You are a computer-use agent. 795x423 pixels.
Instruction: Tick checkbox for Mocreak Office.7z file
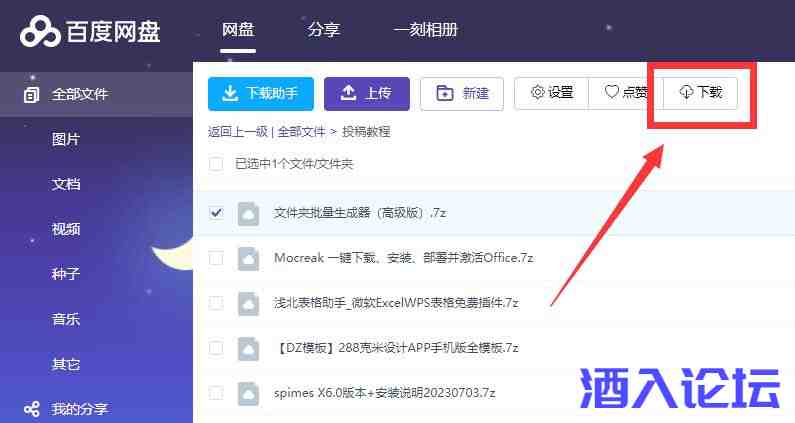[x=216, y=258]
